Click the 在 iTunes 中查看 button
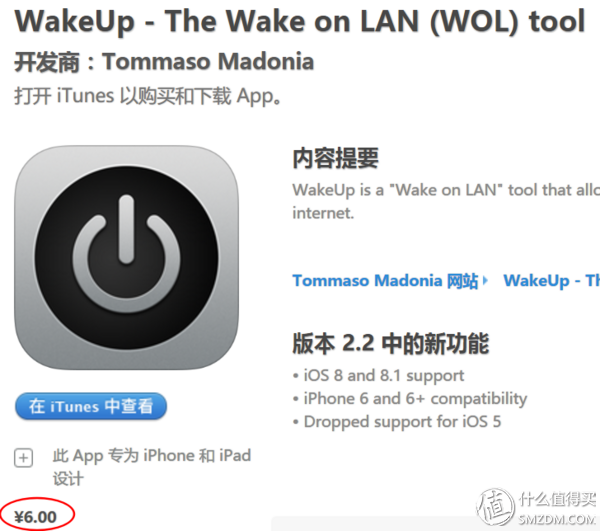 [x=91, y=406]
